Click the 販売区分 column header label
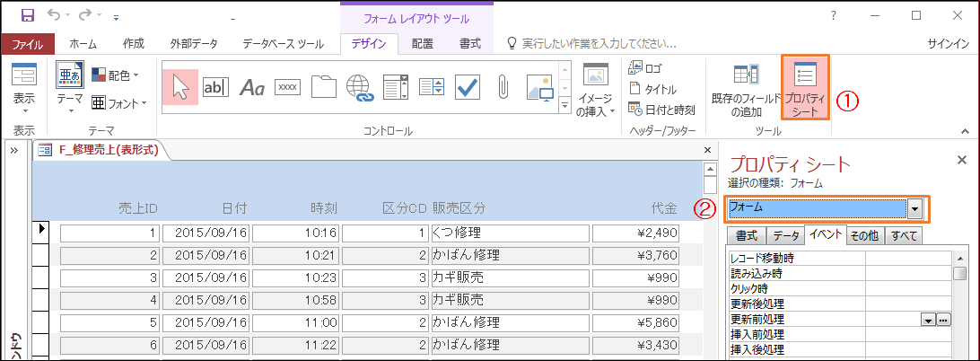This screenshot has height=361, width=980. 458,207
